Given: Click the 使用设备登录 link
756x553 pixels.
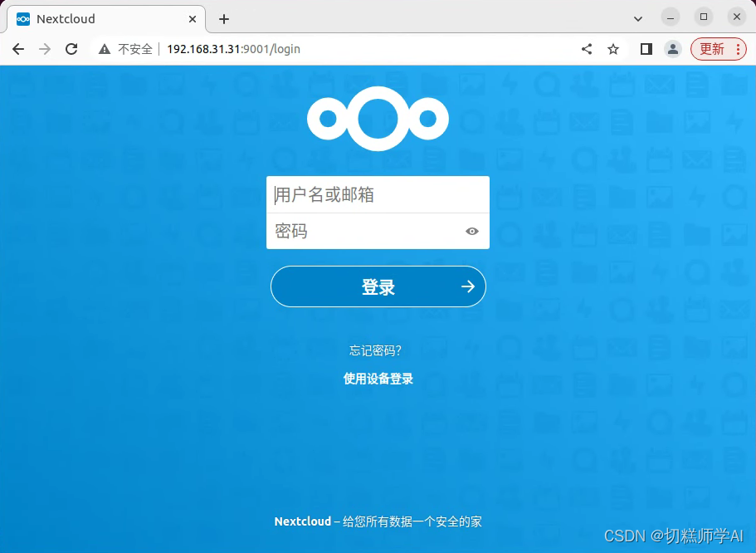Looking at the screenshot, I should point(378,379).
